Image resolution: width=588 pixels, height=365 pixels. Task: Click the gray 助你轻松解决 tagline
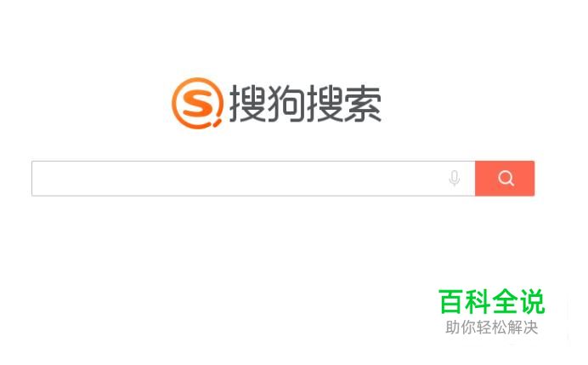coord(492,327)
